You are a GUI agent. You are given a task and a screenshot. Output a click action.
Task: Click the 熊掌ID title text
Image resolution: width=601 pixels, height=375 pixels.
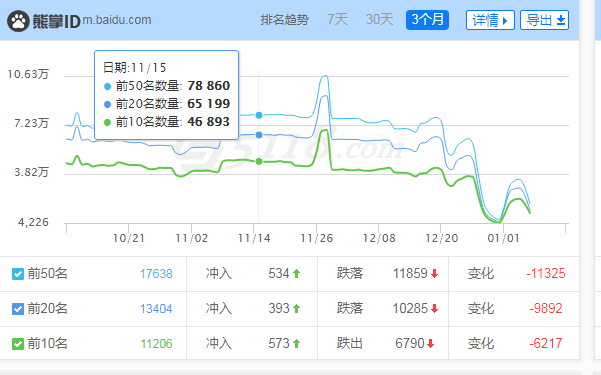[x=56, y=21]
